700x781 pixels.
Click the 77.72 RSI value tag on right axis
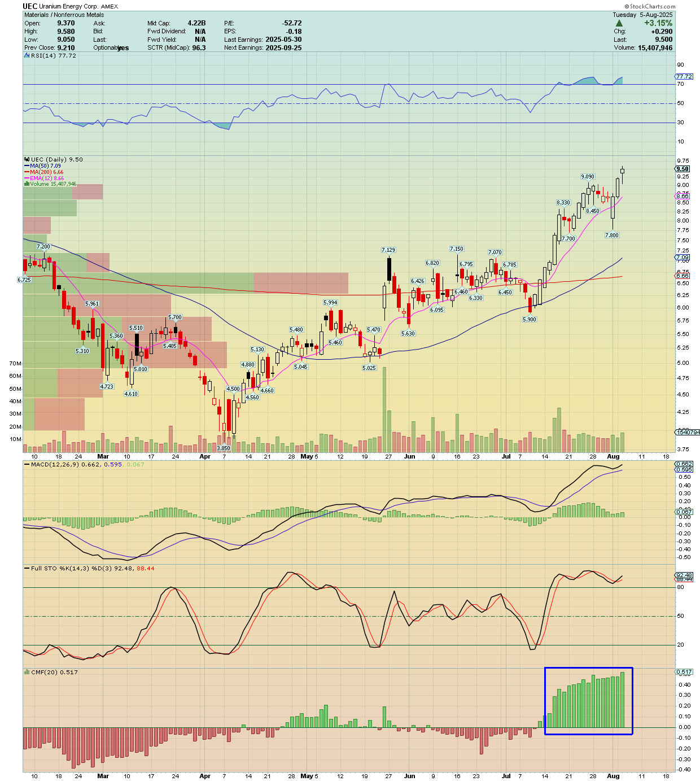[x=684, y=76]
